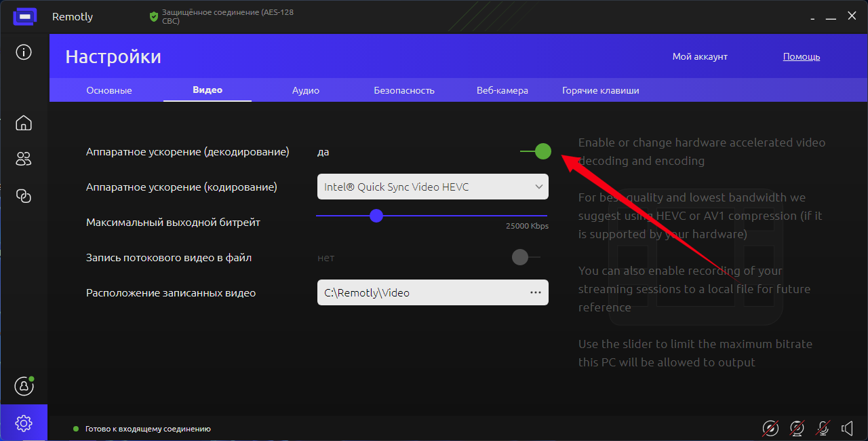Switch to the Аудио tab
Image resolution: width=868 pixels, height=441 pixels.
tap(306, 90)
